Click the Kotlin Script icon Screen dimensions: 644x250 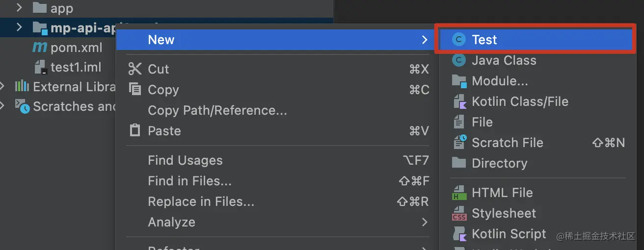coord(459,234)
